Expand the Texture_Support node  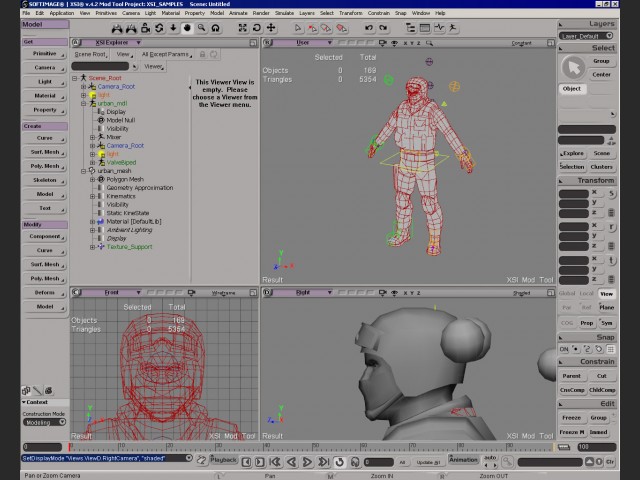(93, 247)
